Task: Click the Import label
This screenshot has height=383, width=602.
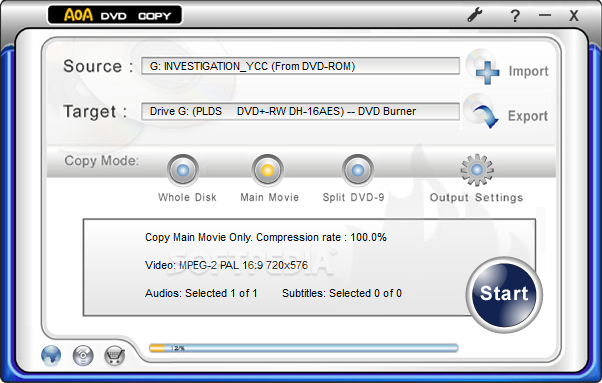Action: (x=529, y=71)
